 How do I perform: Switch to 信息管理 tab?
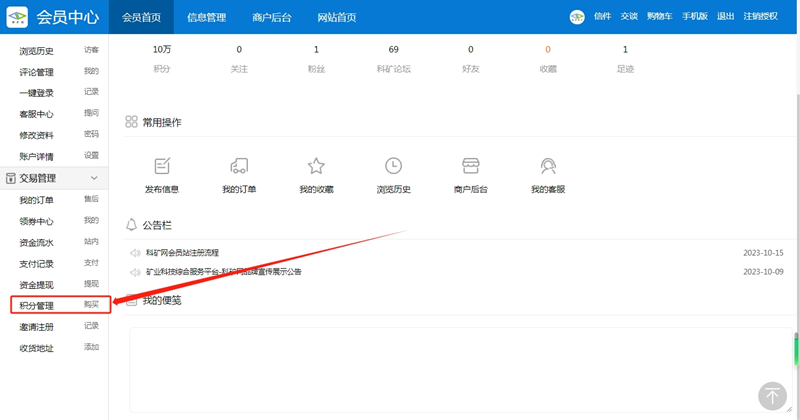pos(206,17)
